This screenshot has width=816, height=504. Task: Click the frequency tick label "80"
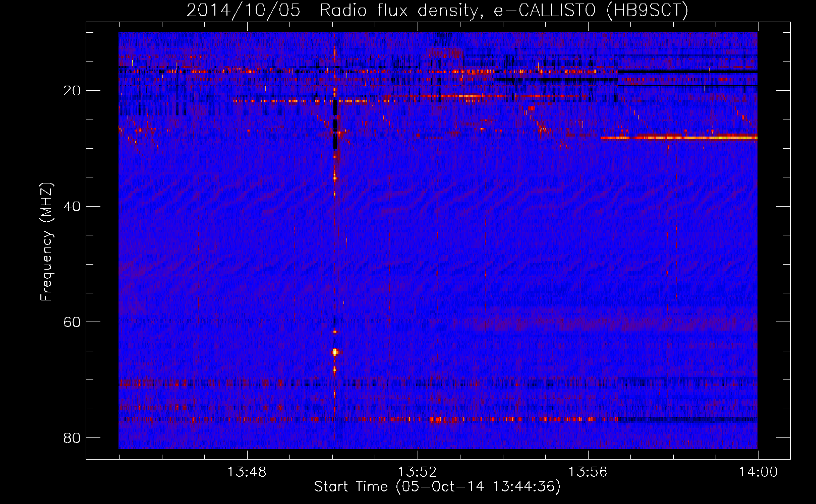72,437
